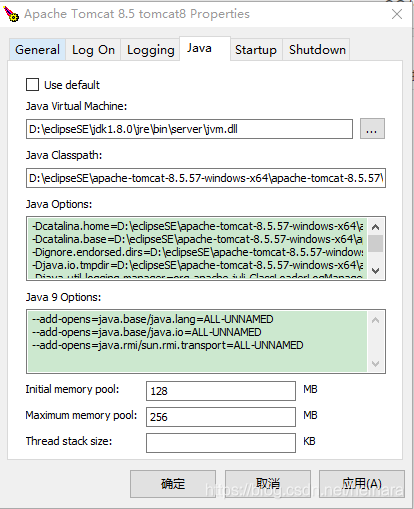Close the Tomcat Properties dialog
414x509 pixels.
click(397, 14)
